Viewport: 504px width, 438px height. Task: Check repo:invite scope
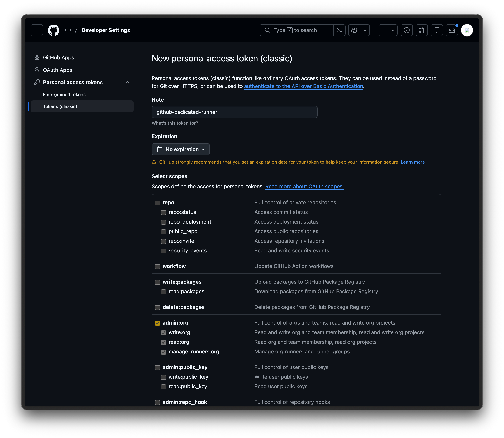pos(163,241)
